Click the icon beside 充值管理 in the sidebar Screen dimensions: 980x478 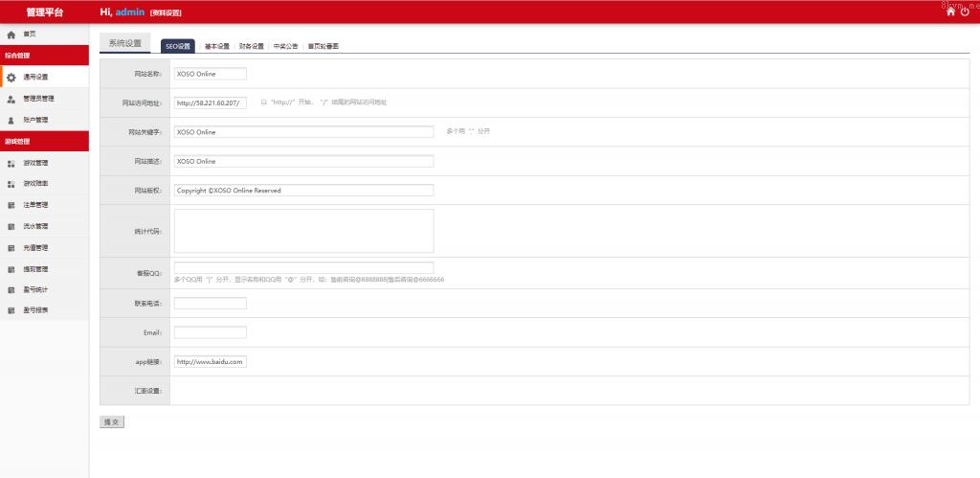(11, 247)
